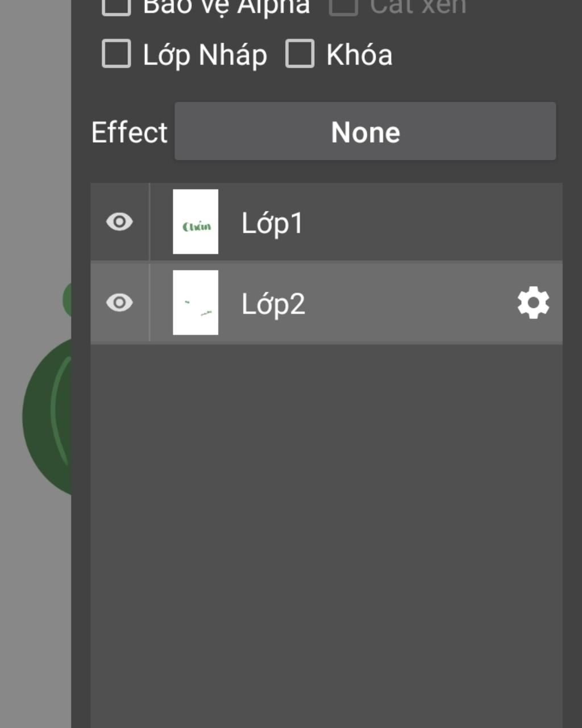
Task: Toggle visibility eye of Lớp2 layer
Action: click(119, 303)
